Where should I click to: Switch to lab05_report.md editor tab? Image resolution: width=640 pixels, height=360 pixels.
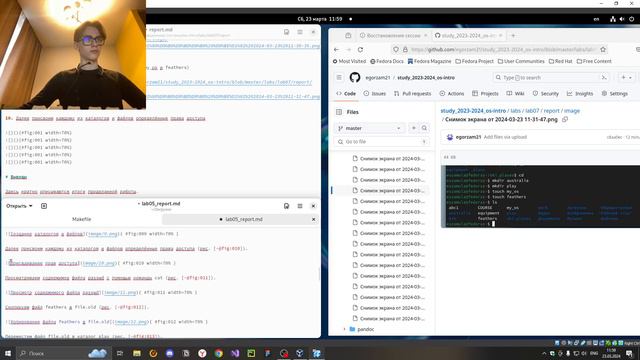[241, 219]
